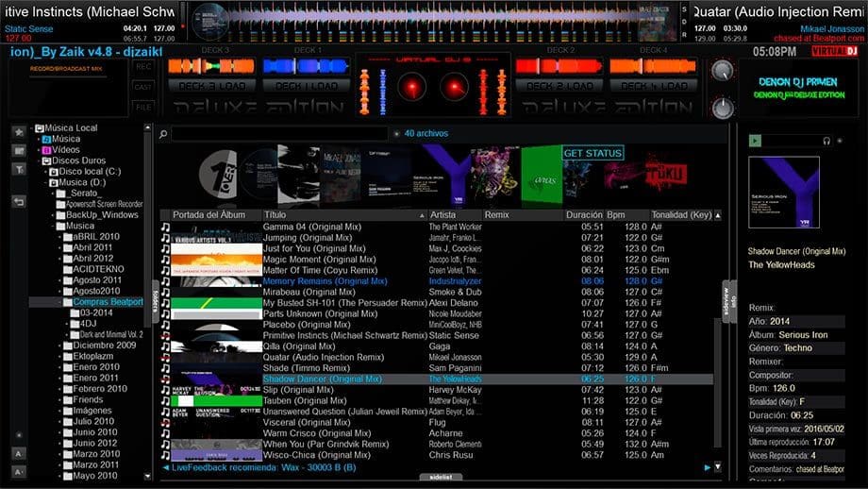Expand the 4DJ folder

(x=67, y=324)
